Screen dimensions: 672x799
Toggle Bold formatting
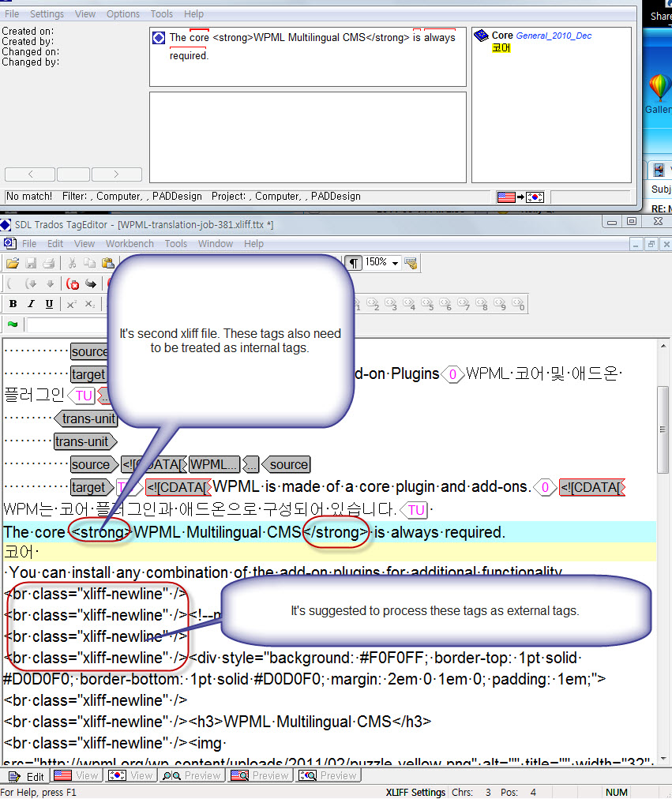pyautogui.click(x=13, y=304)
